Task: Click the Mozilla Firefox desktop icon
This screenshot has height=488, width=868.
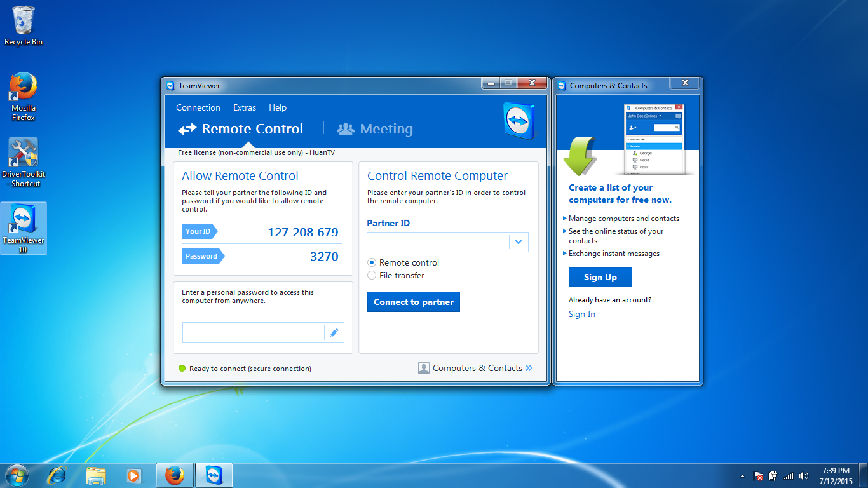Action: (24, 97)
